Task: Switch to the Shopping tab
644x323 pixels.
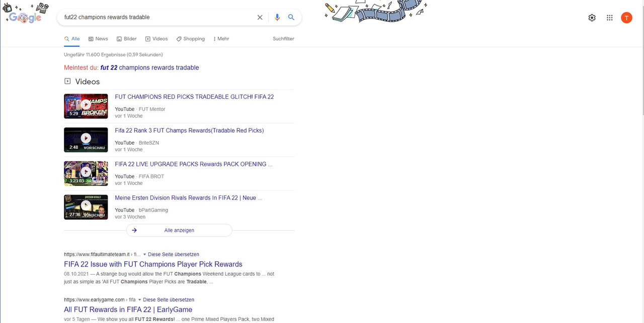Action: [190, 39]
